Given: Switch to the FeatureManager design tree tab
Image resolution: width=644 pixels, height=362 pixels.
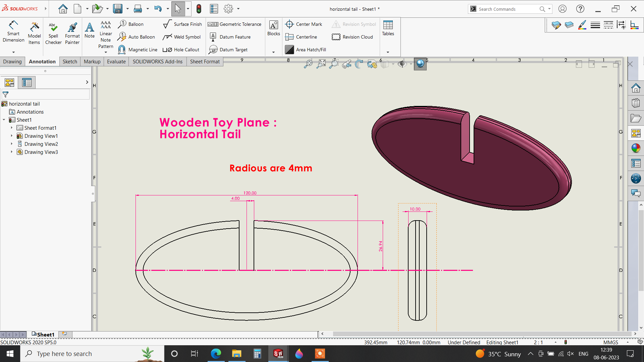Looking at the screenshot, I should 9,82.
